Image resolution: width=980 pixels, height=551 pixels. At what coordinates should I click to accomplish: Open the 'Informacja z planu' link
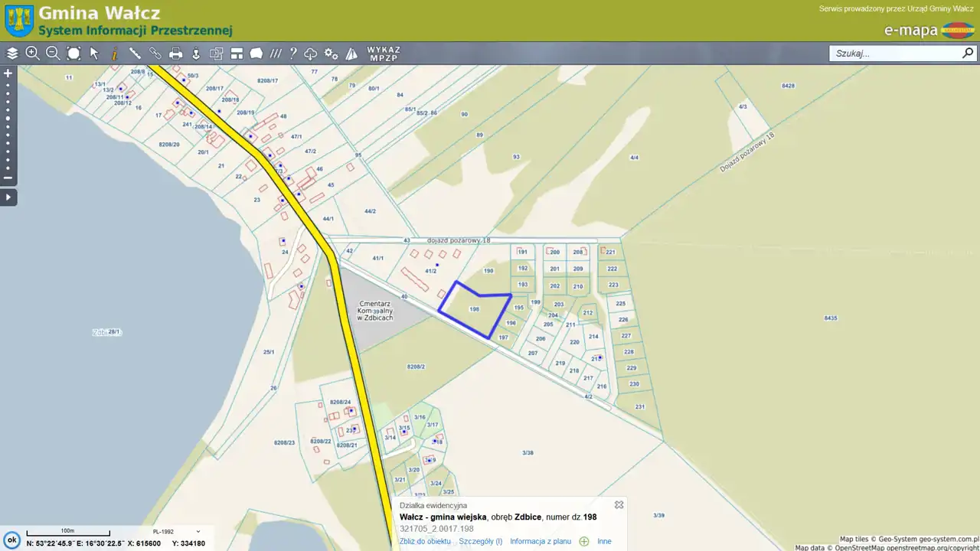point(541,541)
